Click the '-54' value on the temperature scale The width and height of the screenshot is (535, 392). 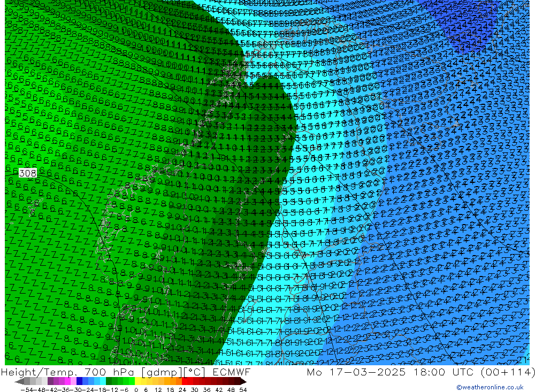point(27,390)
